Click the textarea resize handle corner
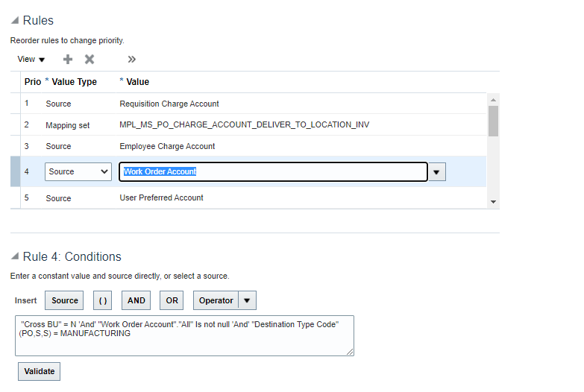The width and height of the screenshot is (584, 392). [350, 353]
